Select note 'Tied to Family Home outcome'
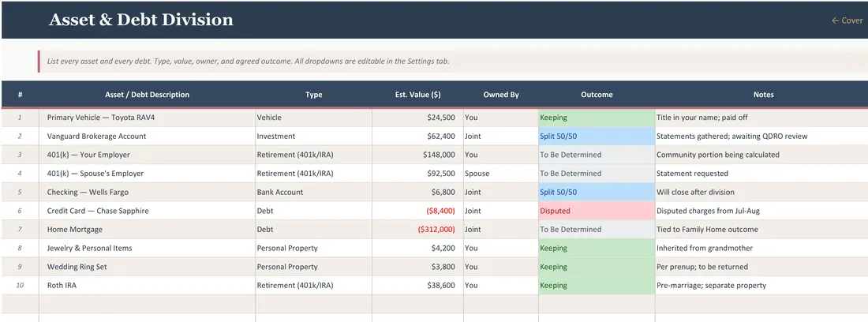Image resolution: width=868 pixels, height=322 pixels. 761,229
